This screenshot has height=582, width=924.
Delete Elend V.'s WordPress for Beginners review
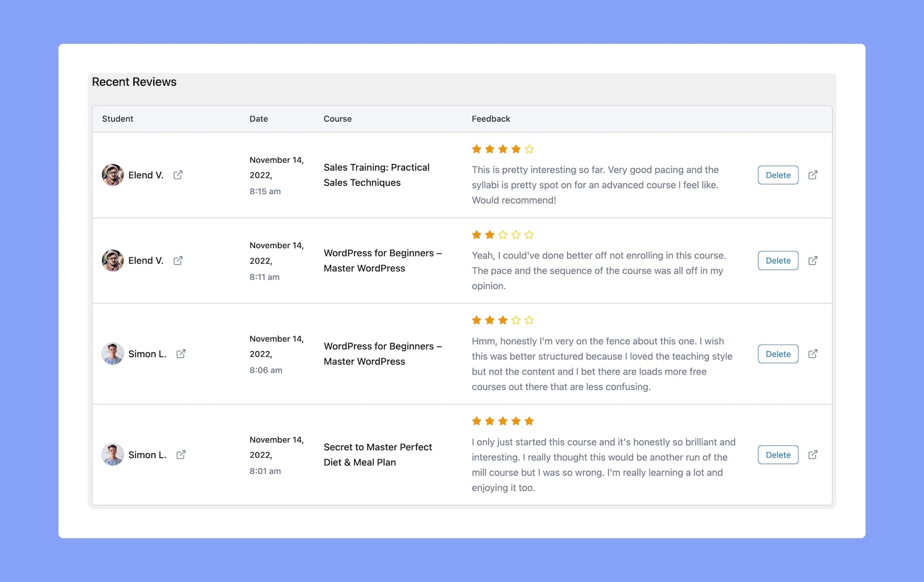coord(778,261)
